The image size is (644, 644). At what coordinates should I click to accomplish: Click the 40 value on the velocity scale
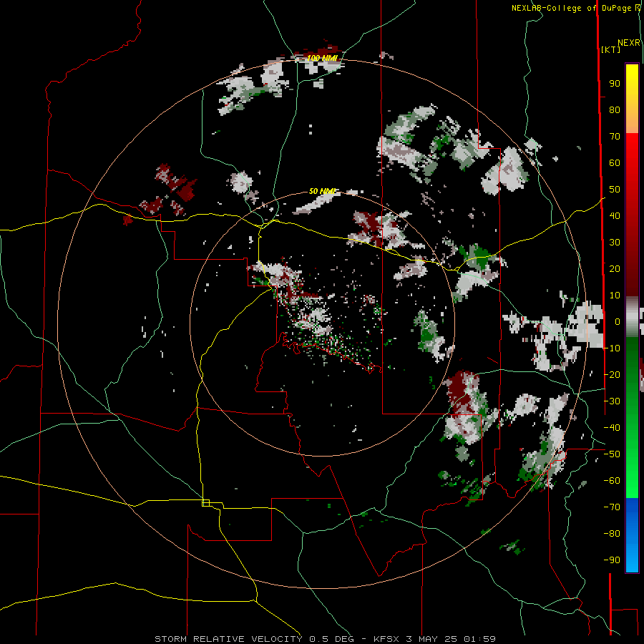pyautogui.click(x=615, y=215)
